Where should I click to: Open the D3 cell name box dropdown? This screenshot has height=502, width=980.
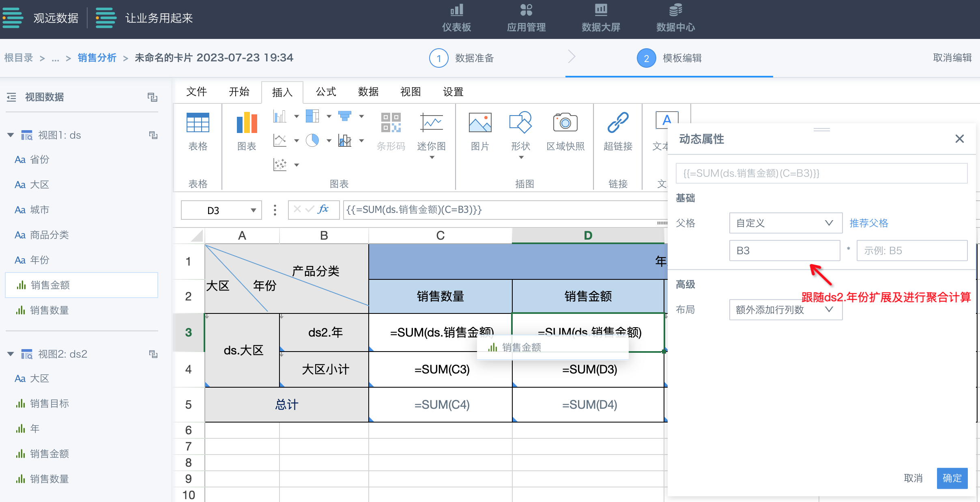(253, 210)
